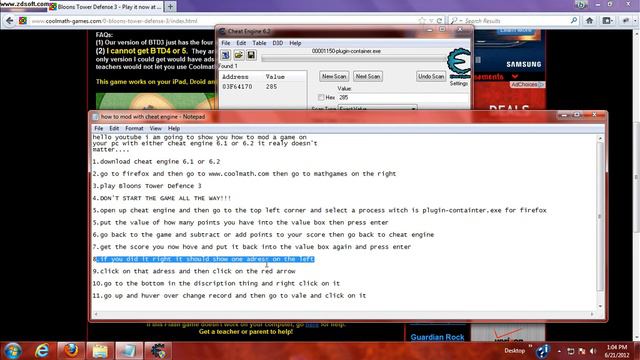Click the volume speaker tray icon
This screenshot has height=360, width=640.
[x=593, y=351]
